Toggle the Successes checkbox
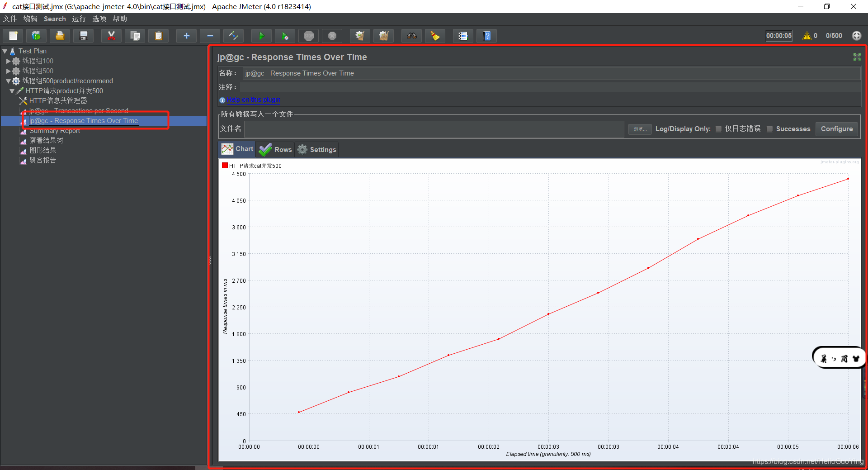 click(x=769, y=129)
